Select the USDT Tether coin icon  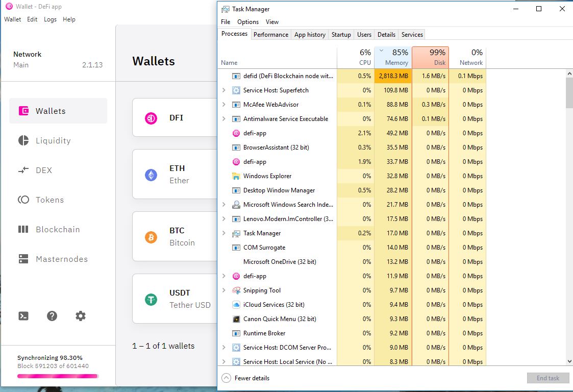pos(151,300)
